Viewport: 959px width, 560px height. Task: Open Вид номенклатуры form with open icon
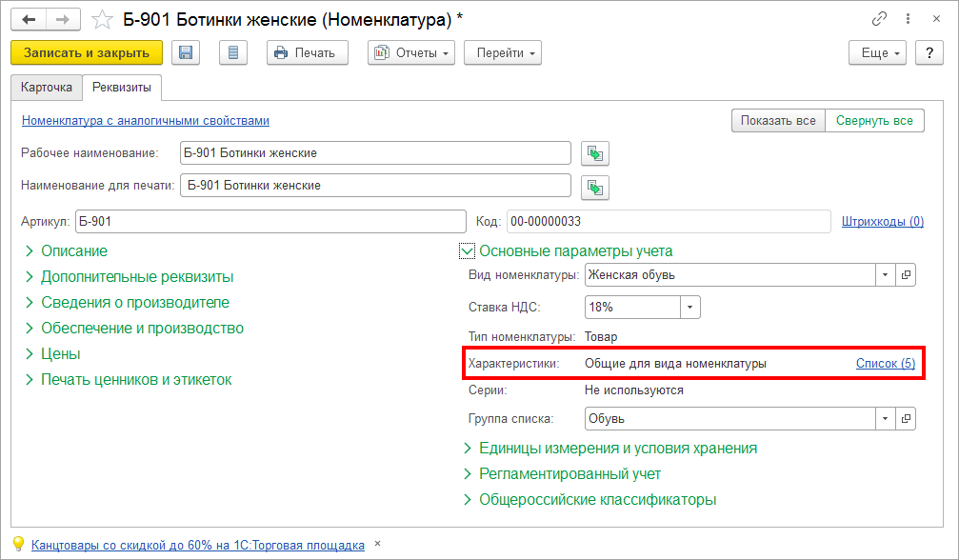(906, 275)
